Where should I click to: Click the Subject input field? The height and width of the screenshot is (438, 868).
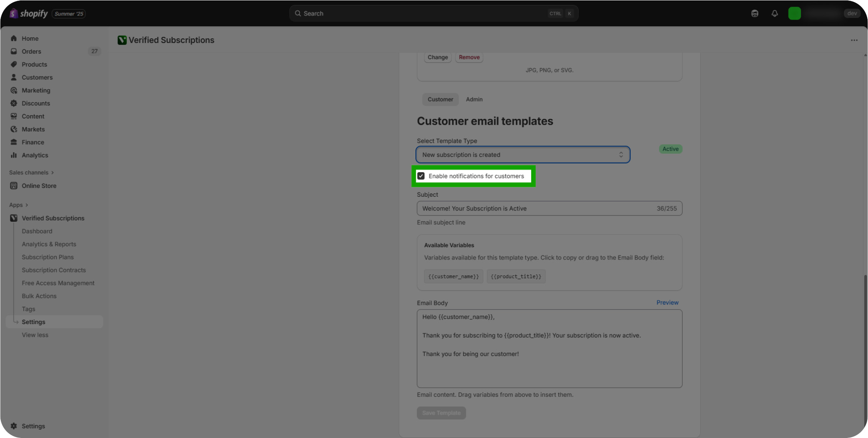(x=550, y=208)
